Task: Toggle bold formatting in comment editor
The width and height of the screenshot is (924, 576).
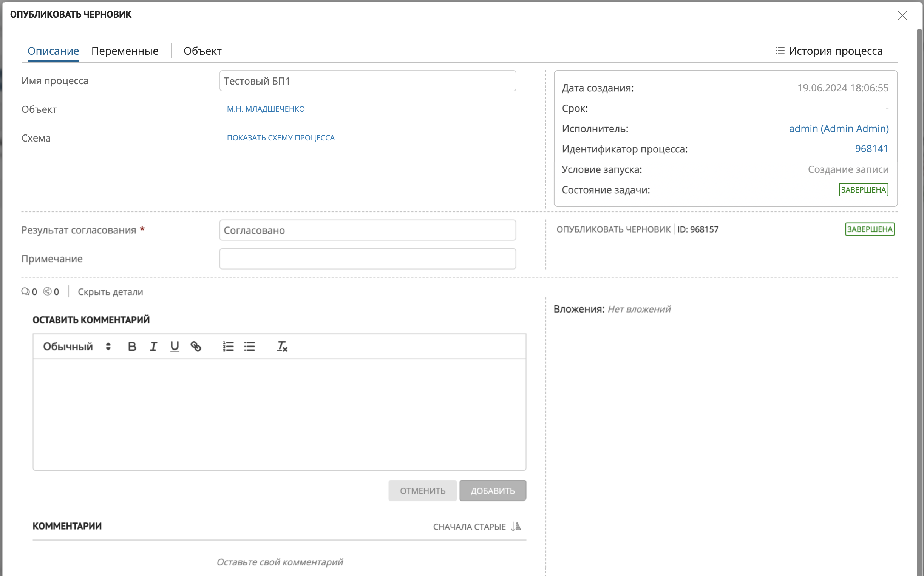Action: coord(132,346)
